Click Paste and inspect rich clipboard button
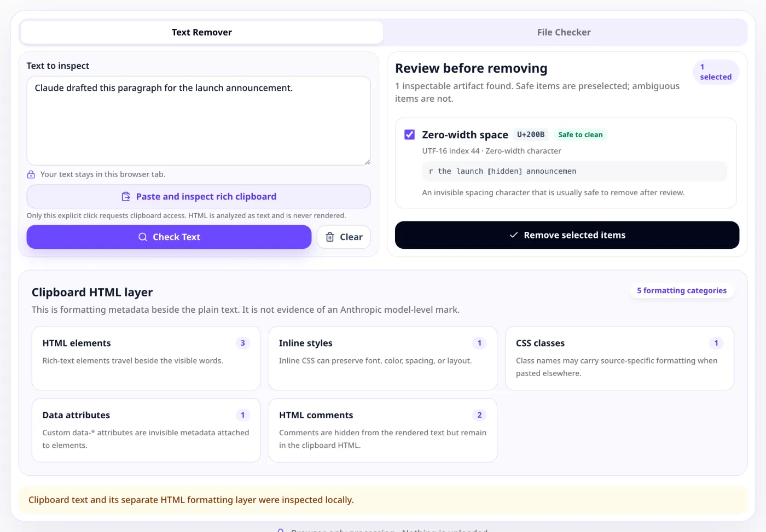The image size is (766, 532). 199,196
